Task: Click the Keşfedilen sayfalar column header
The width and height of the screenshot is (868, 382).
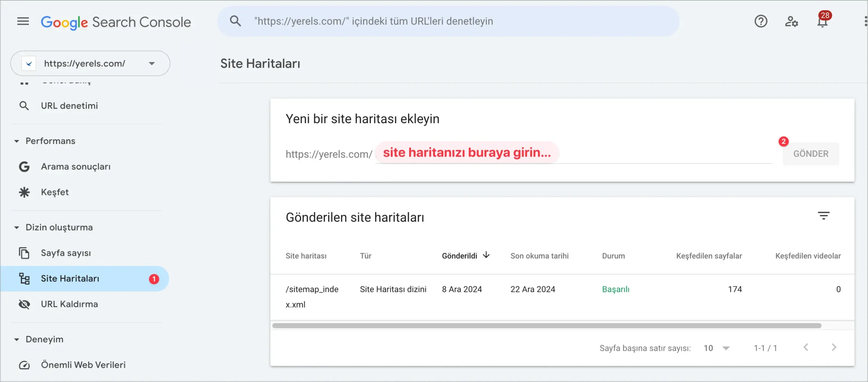Action: pos(709,256)
